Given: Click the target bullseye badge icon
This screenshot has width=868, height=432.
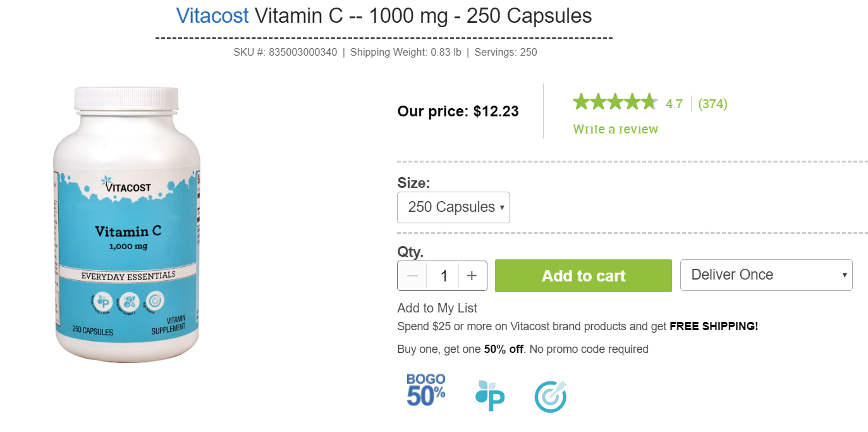Looking at the screenshot, I should coord(551,397).
